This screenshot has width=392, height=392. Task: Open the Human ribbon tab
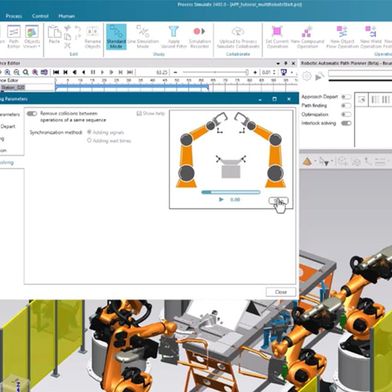[66, 16]
